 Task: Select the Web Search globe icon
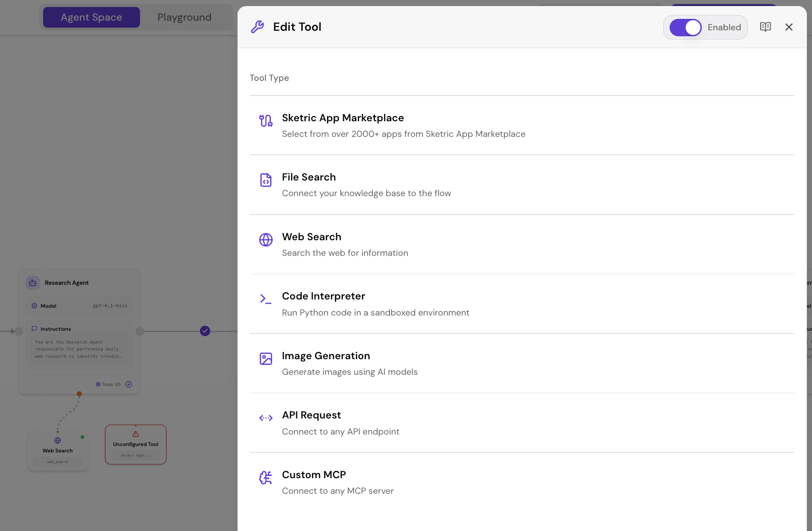pos(265,239)
